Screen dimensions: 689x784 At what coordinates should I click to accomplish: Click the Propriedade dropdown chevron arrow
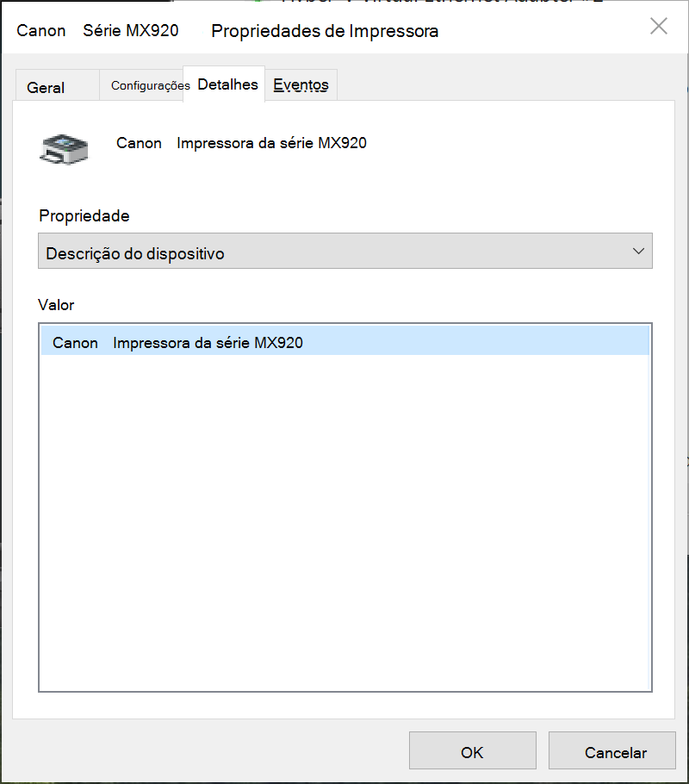(638, 252)
